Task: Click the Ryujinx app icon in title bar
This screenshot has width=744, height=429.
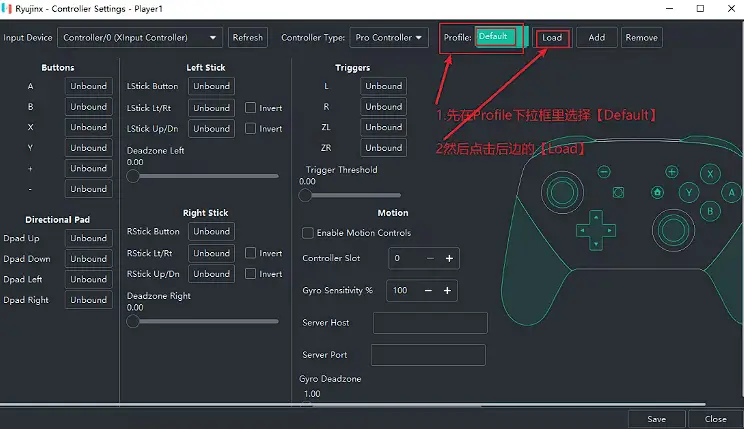Action: (7, 8)
